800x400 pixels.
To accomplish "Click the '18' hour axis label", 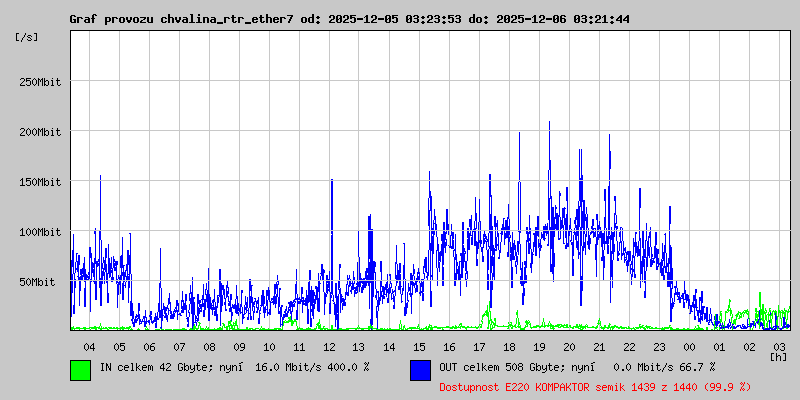I will tap(509, 347).
